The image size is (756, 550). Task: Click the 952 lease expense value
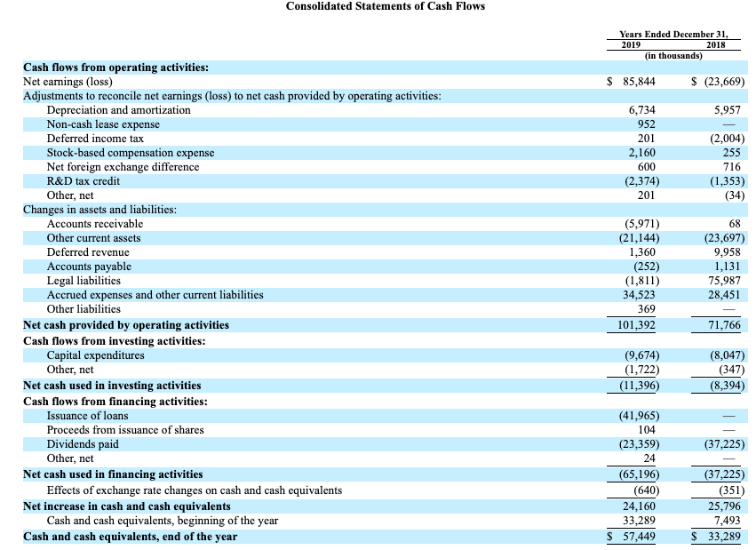647,124
